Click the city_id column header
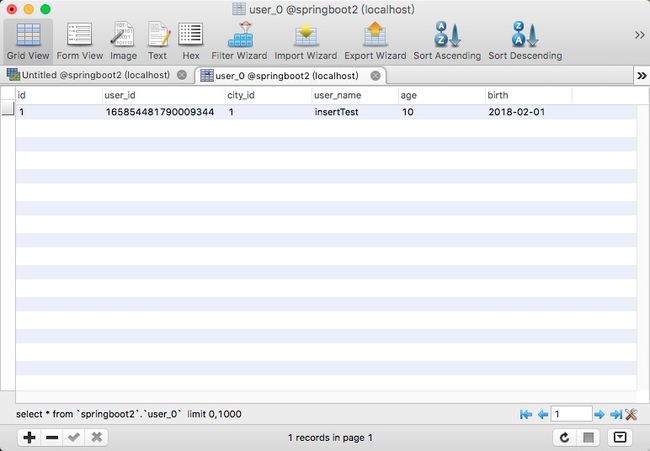The width and height of the screenshot is (650, 451). point(269,95)
